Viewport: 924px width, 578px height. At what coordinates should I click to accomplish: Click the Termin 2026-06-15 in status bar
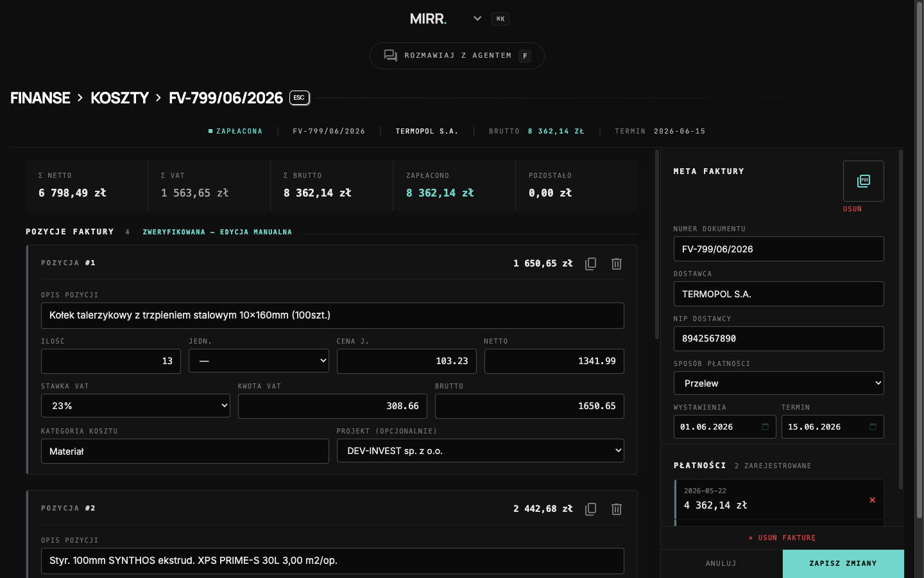tap(660, 131)
